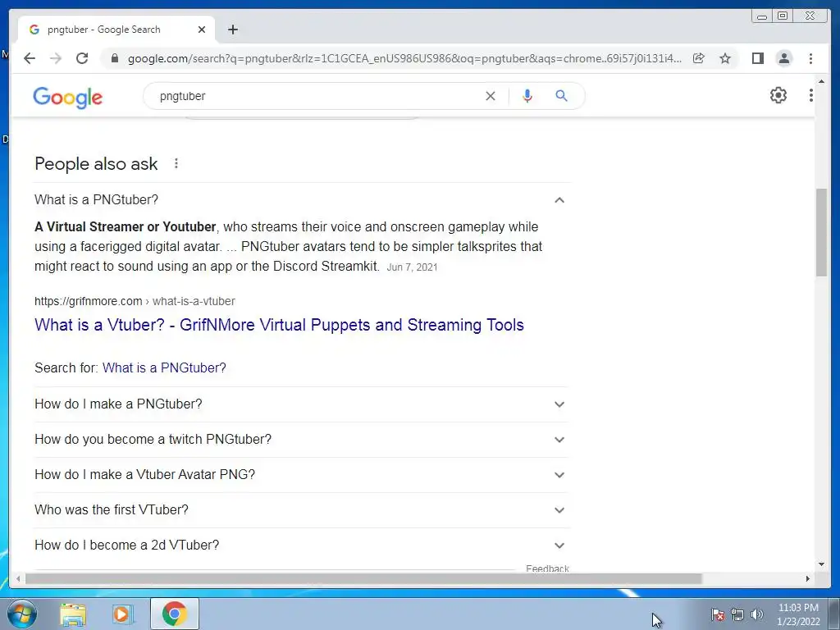Close the pngtuber Google Search tab
Viewport: 840px width, 630px height.
tap(202, 30)
